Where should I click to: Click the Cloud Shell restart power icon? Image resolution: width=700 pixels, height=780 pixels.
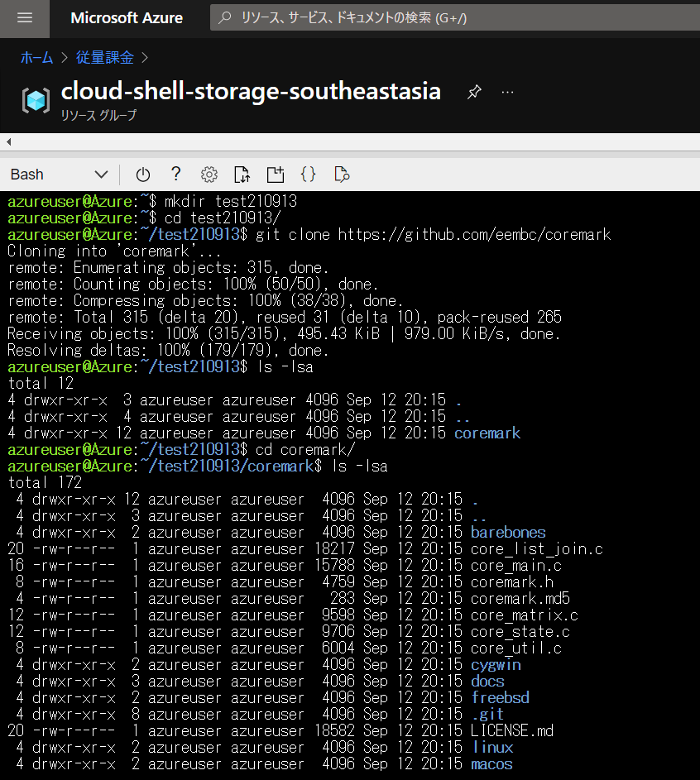(x=143, y=175)
